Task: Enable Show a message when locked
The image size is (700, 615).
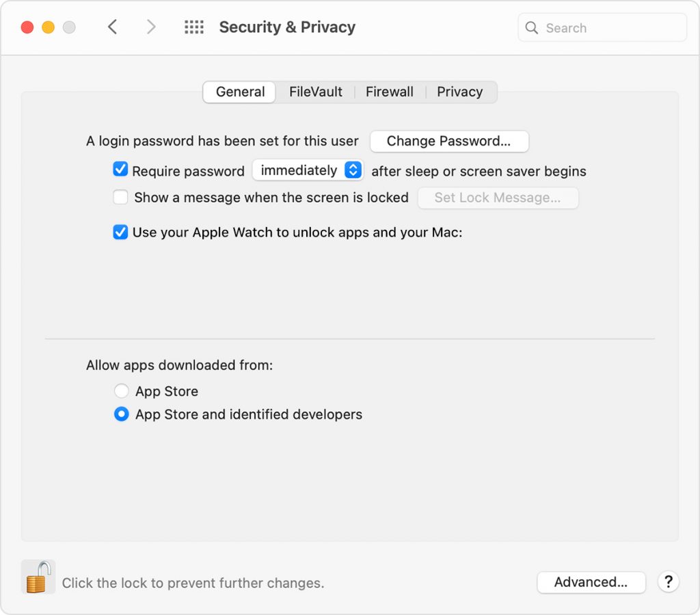Action: tap(121, 198)
